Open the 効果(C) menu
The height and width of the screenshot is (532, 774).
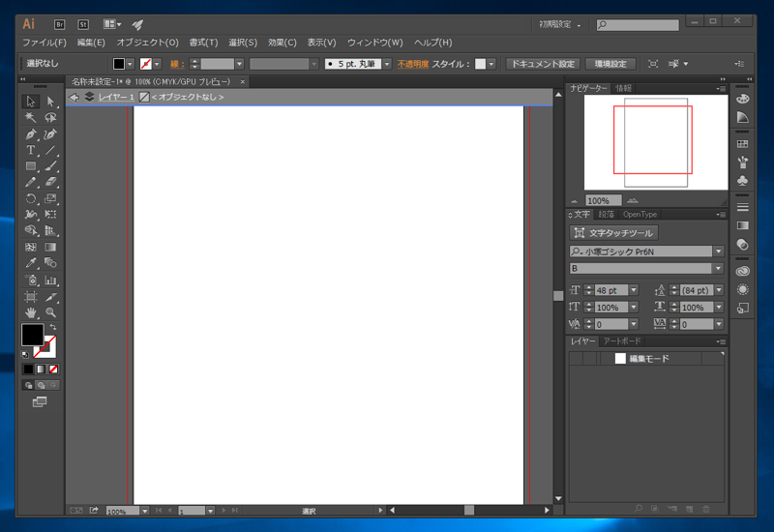282,43
